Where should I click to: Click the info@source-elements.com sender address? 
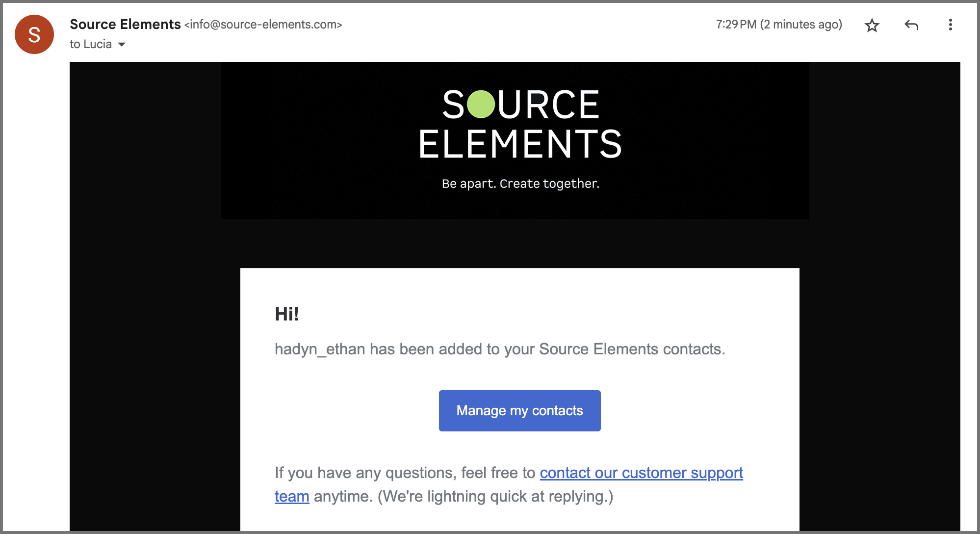coord(263,25)
